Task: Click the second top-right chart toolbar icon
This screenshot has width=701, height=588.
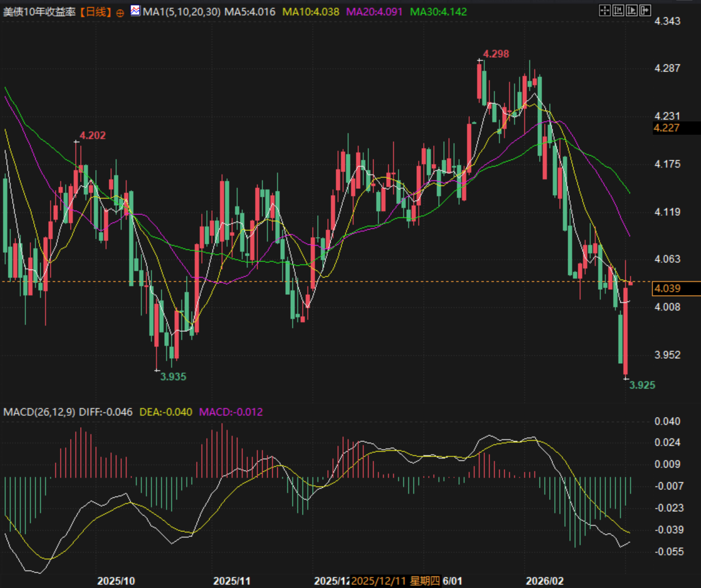Action: [x=618, y=11]
